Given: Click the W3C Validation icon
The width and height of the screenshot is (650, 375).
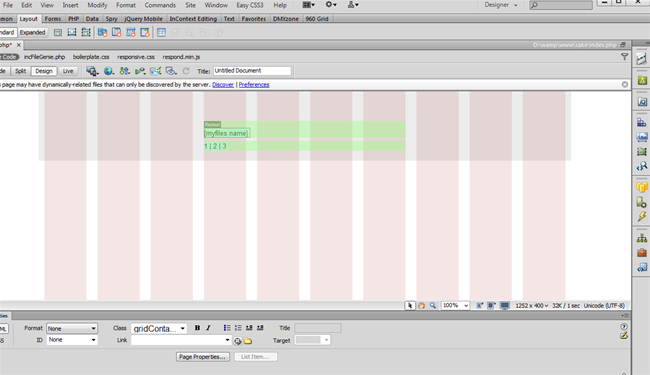Looking at the screenshot, I should (140, 71).
